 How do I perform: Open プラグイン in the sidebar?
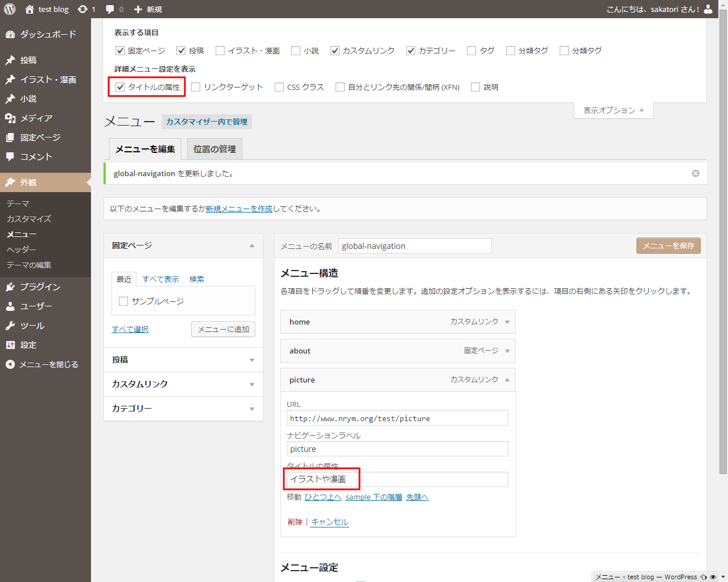coord(40,287)
